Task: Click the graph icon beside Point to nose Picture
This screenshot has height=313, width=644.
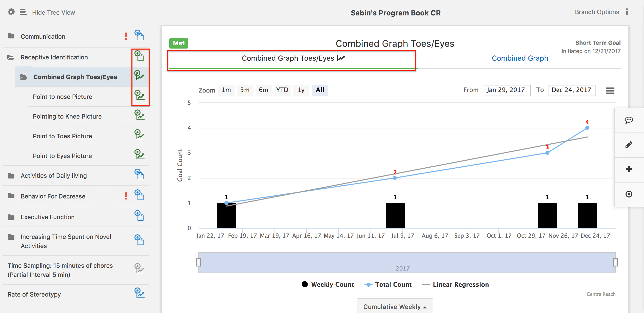Action: click(140, 96)
